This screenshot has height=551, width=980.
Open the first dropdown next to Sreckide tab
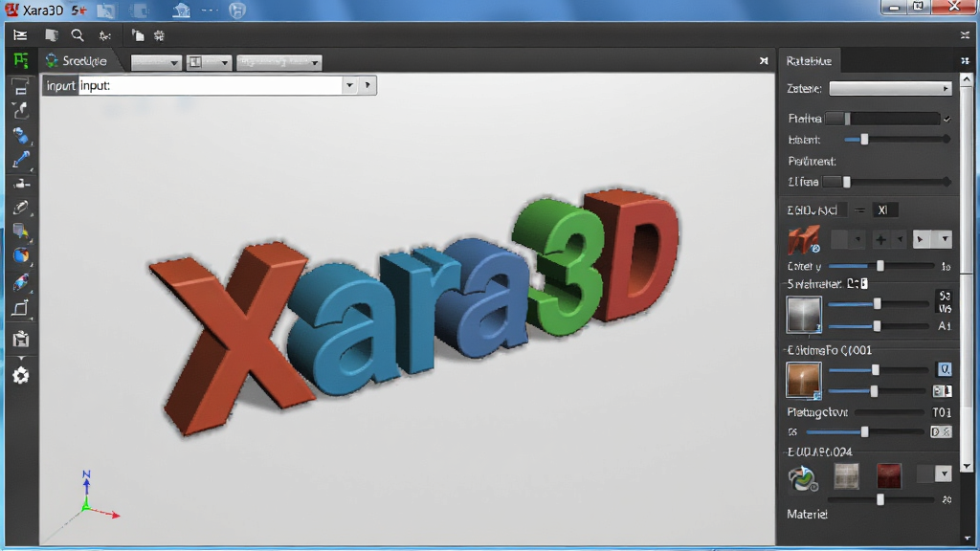(x=156, y=62)
